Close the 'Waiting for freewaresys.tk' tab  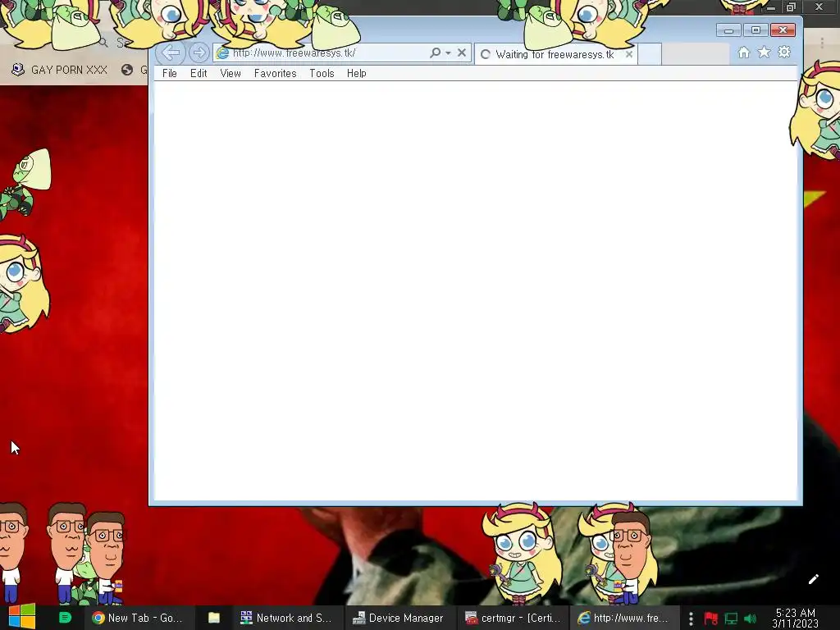coord(629,54)
